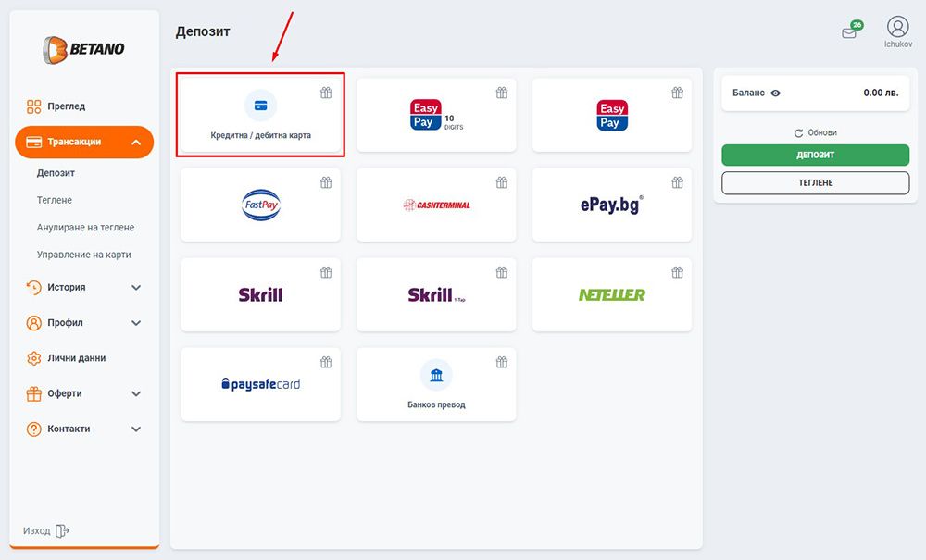Click the gift icon on ePay.bg card
The image size is (926, 560).
tap(678, 182)
